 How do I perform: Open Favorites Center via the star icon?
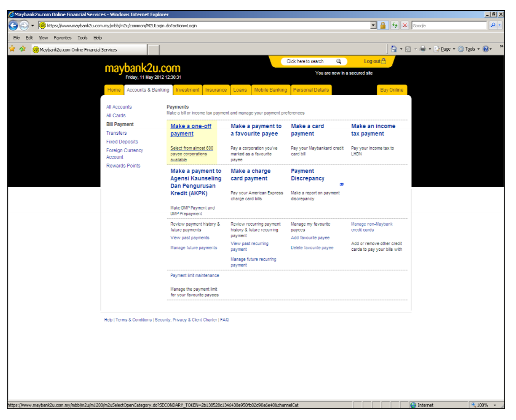pyautogui.click(x=12, y=49)
